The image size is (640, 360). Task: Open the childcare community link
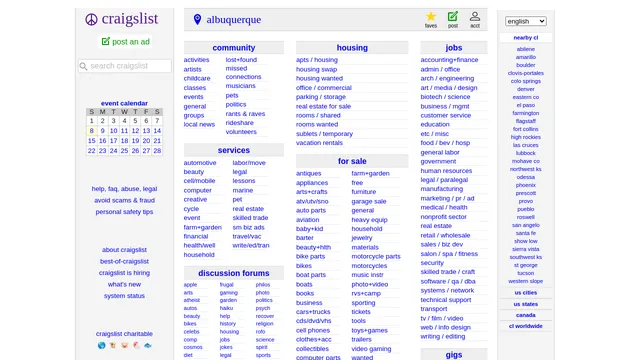point(197,78)
